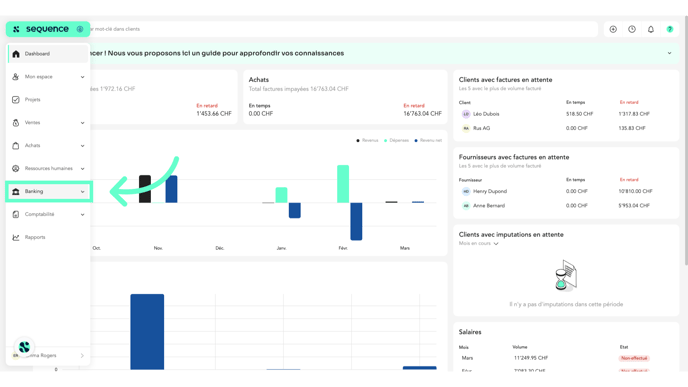Click the page vertical scrollbar
Viewport: 688px width, 387px height.
click(x=686, y=140)
